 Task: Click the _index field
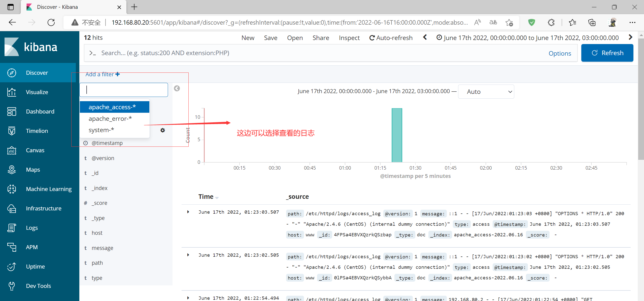(x=99, y=188)
